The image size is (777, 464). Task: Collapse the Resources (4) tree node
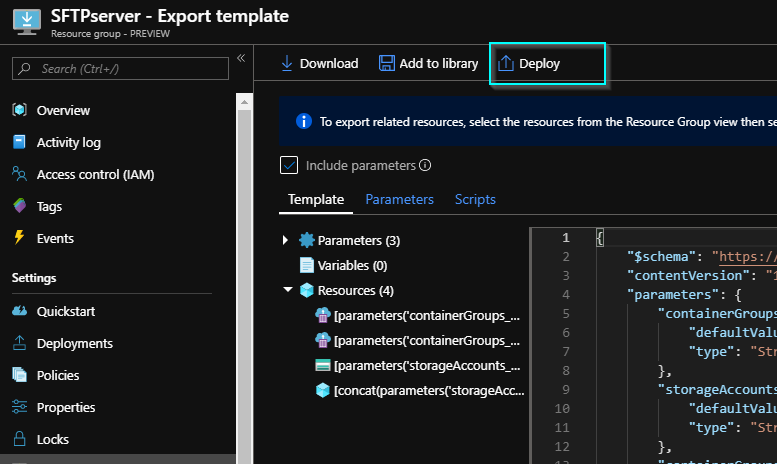tap(287, 290)
